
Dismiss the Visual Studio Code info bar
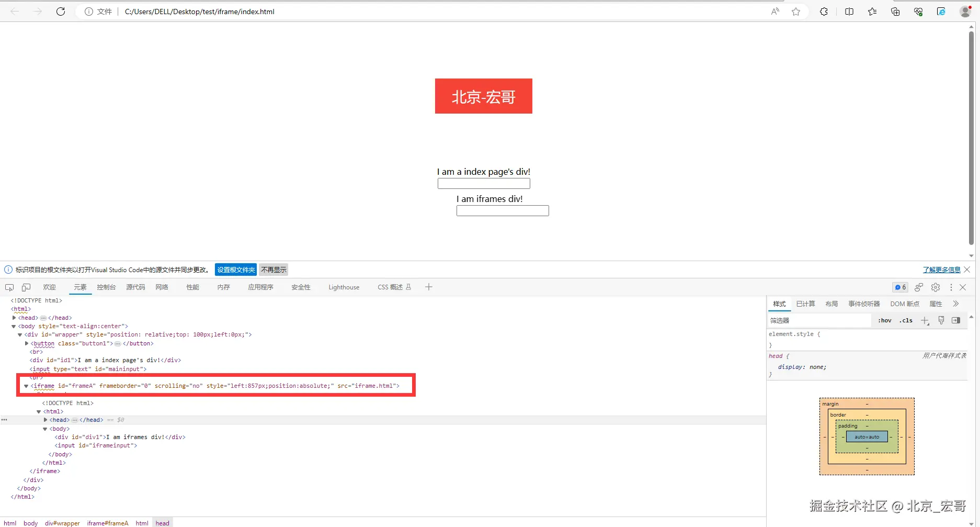(x=967, y=270)
